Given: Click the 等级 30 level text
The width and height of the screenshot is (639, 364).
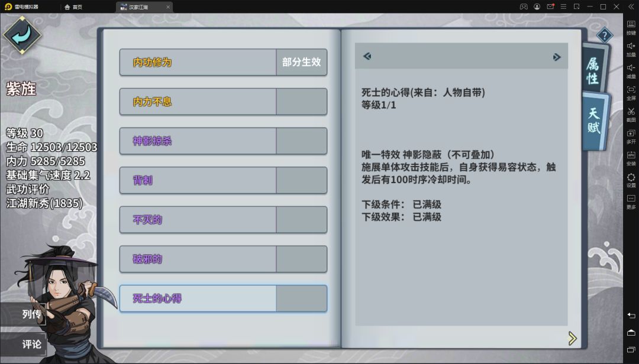Looking at the screenshot, I should point(24,133).
